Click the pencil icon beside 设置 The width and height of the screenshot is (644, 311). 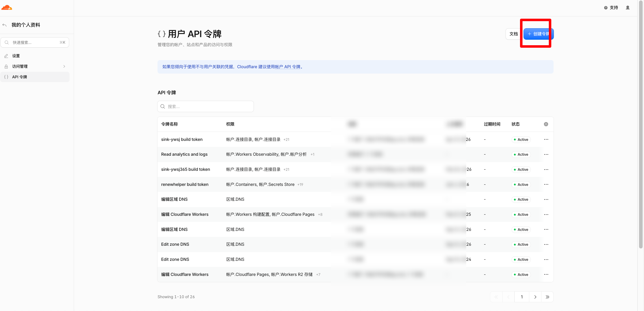(6, 56)
